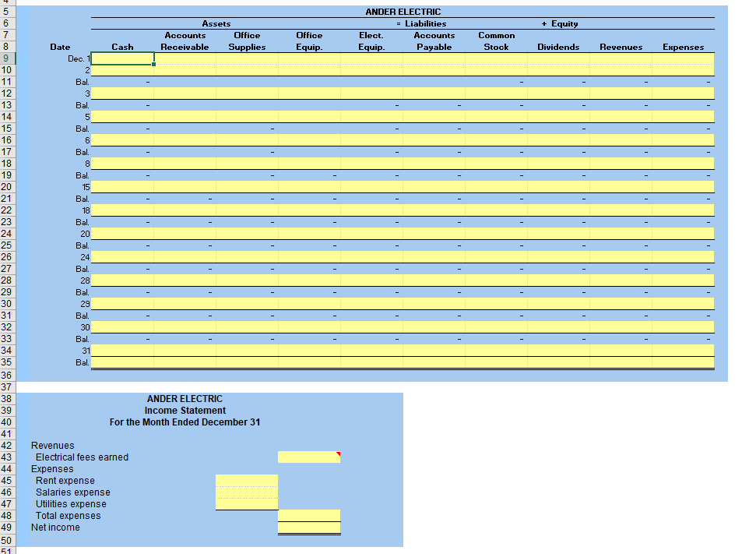Select the Utilities expense input cell

(246, 504)
